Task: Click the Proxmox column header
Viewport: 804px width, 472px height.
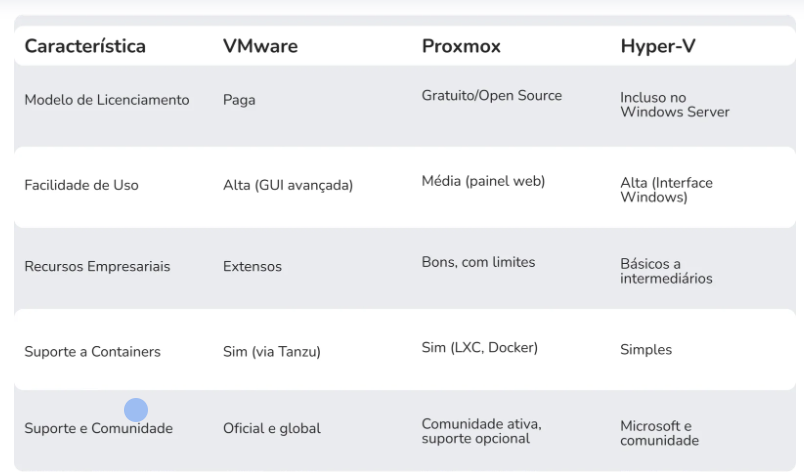Action: [460, 46]
